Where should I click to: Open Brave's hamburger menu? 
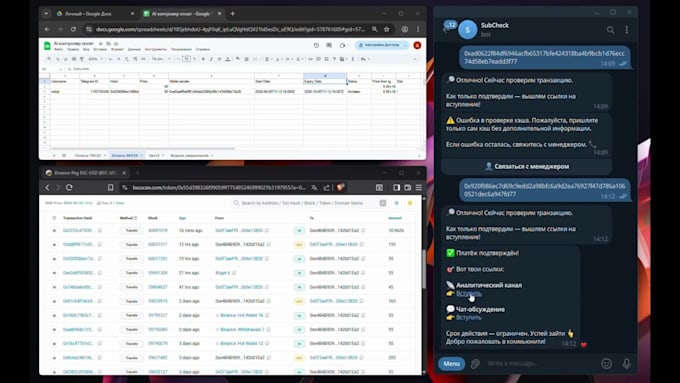419,187
